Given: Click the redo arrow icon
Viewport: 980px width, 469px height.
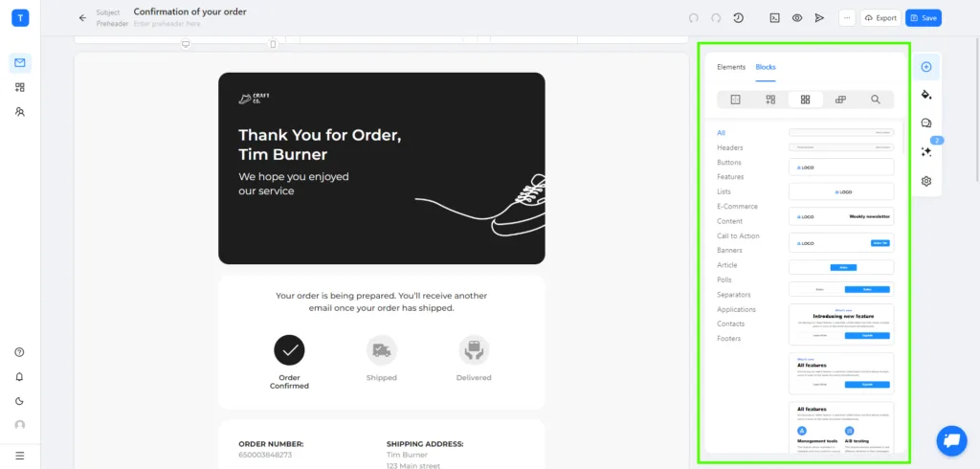Looking at the screenshot, I should (716, 18).
